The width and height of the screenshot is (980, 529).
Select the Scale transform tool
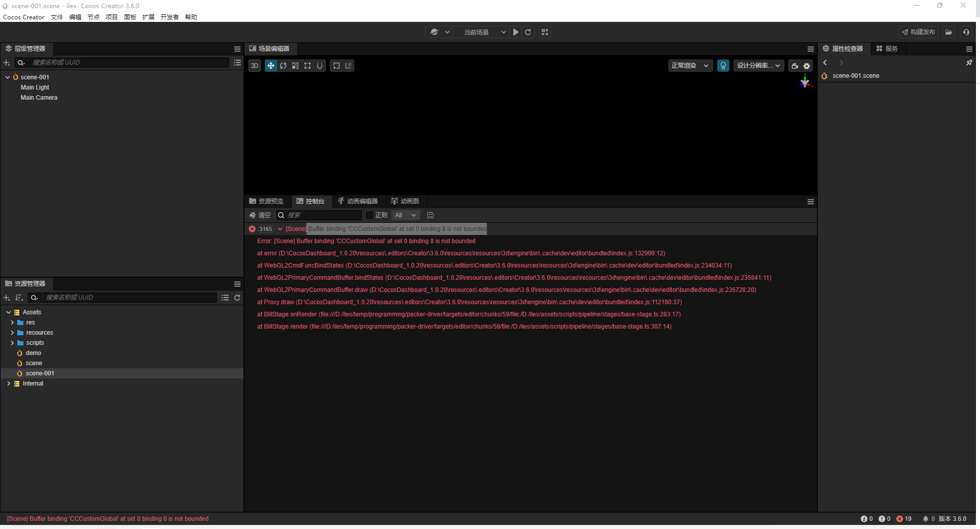[295, 66]
